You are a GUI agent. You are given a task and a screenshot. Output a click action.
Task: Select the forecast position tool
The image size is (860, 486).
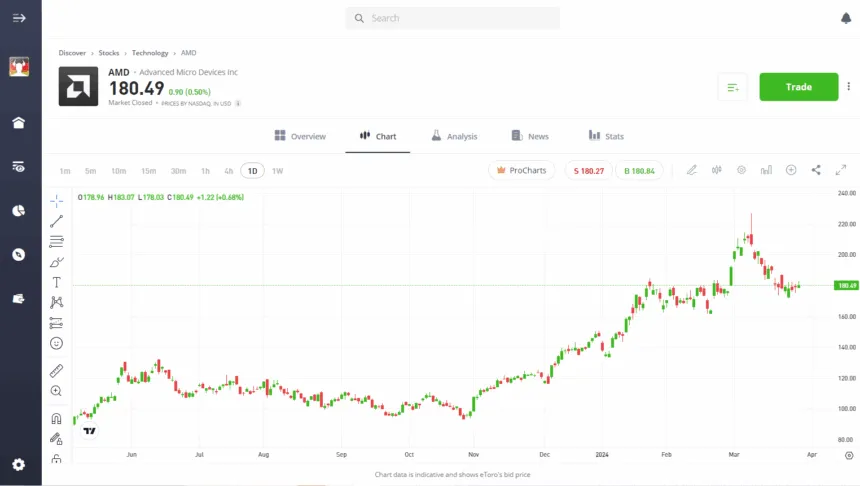[56, 323]
